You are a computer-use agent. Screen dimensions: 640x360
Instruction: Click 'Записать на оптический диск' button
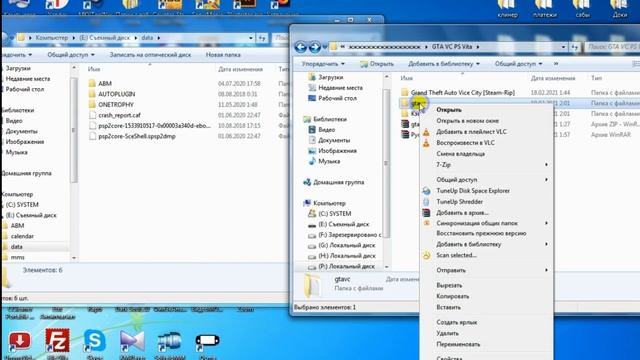click(150, 55)
